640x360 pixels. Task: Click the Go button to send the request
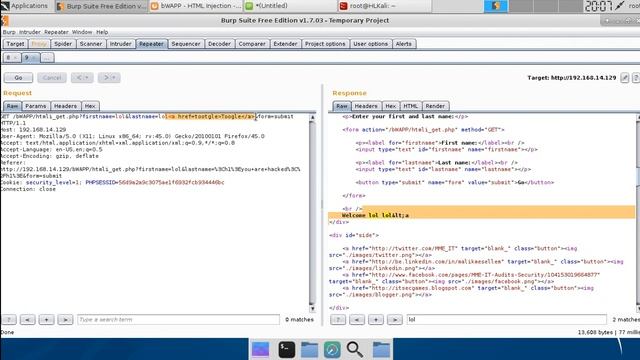click(x=18, y=78)
